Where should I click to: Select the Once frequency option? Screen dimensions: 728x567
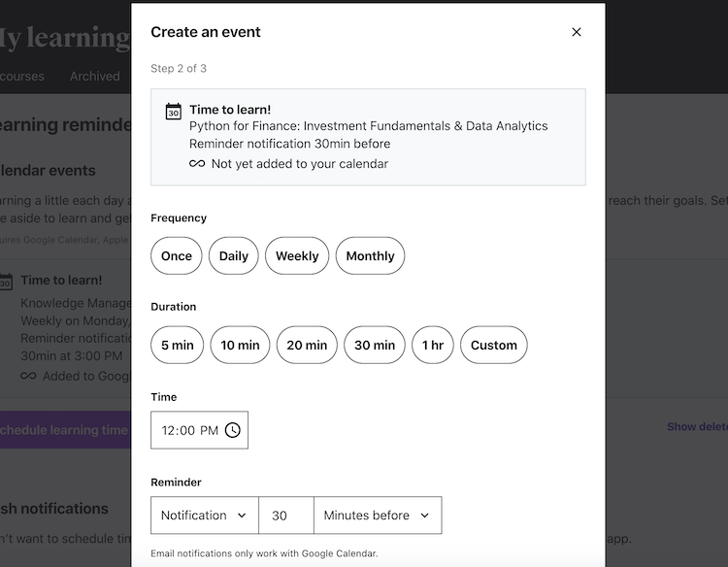tap(177, 256)
